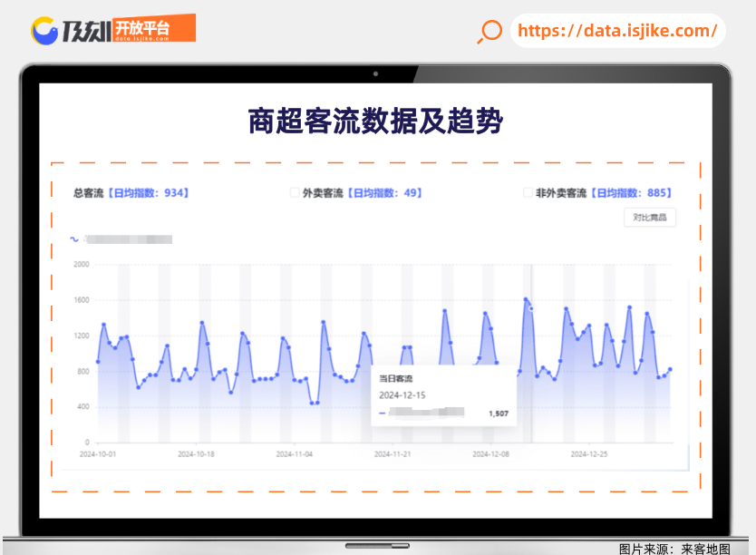Select the highest peak data point near 1600
This screenshot has height=555, width=756.
click(526, 299)
